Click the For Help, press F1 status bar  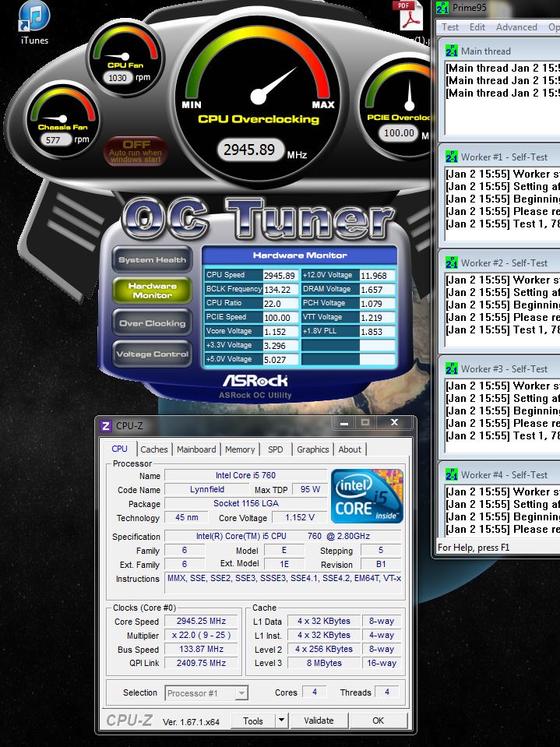(x=474, y=548)
